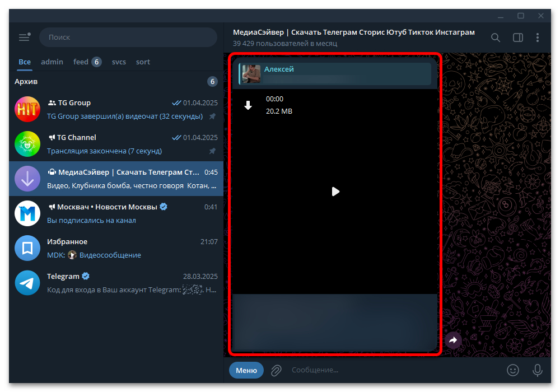Download the 20.2 MB video
Viewport: 560px width, 392px height.
[x=248, y=105]
